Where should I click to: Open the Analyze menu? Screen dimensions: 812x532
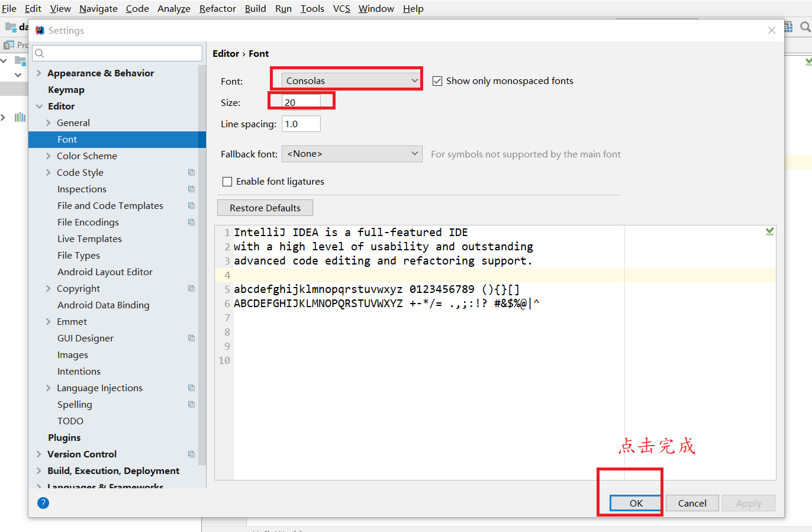pos(174,8)
